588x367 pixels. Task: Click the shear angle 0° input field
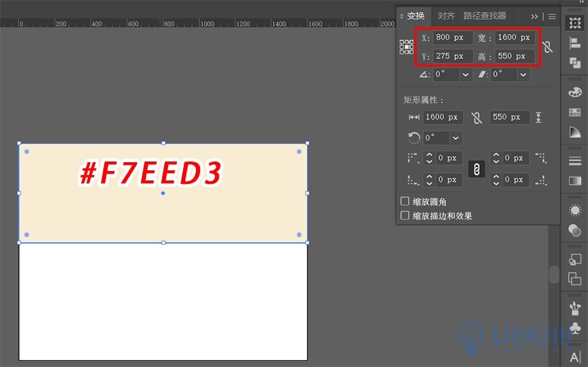point(504,74)
